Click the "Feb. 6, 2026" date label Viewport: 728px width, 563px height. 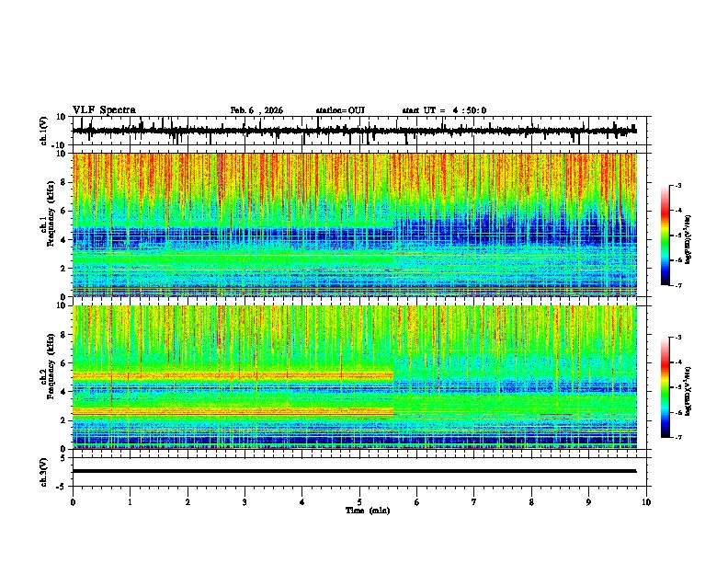pos(256,110)
